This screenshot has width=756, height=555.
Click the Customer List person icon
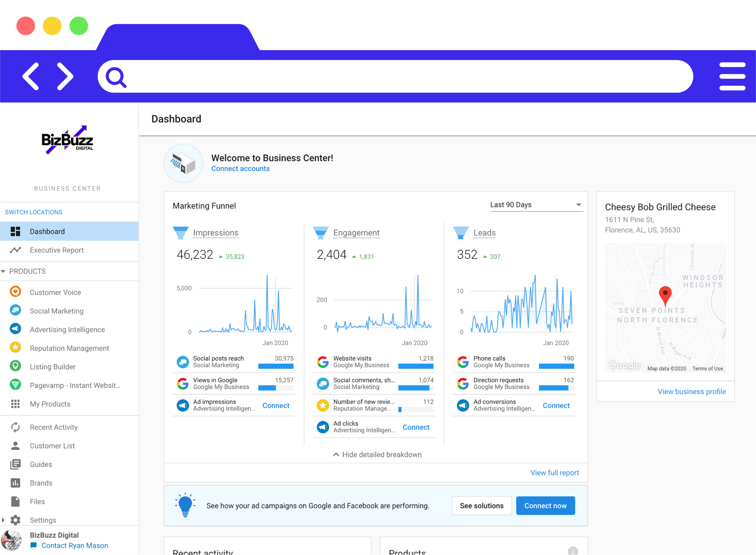point(15,446)
